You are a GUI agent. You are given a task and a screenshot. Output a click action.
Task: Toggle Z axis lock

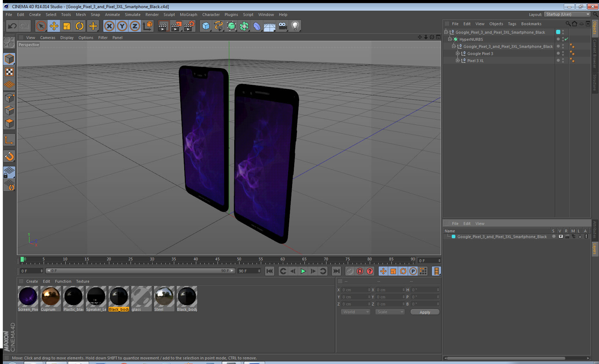coord(135,26)
